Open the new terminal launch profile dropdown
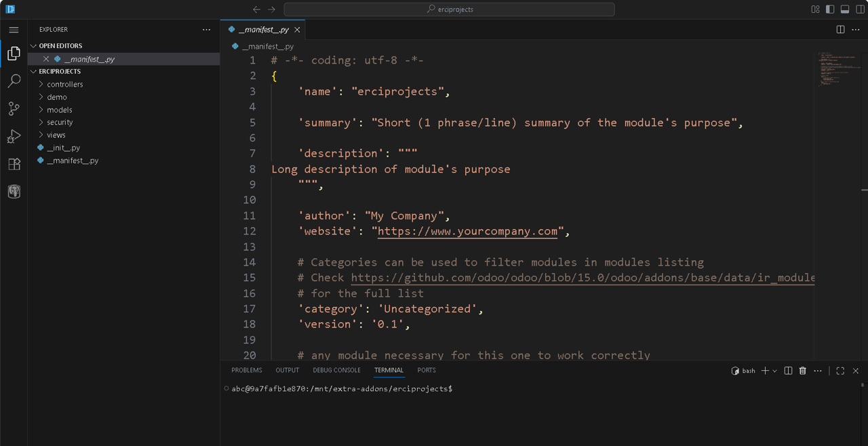 [774, 371]
